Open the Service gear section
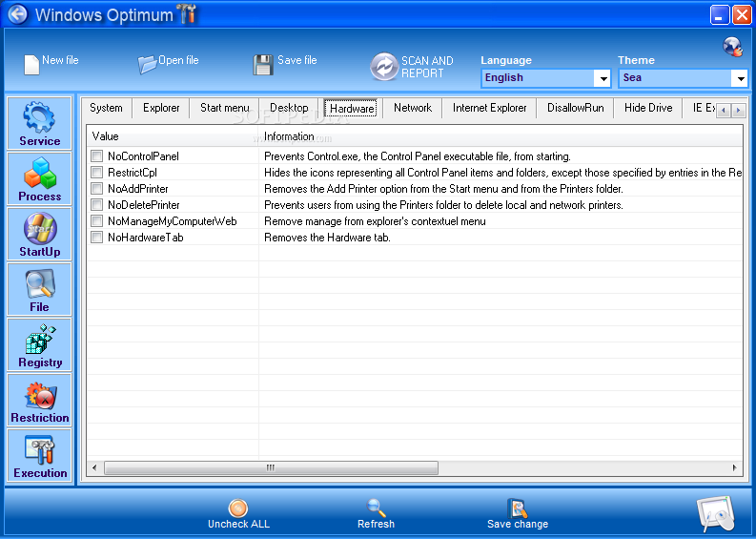Viewport: 756px width, 539px height. coord(39,123)
